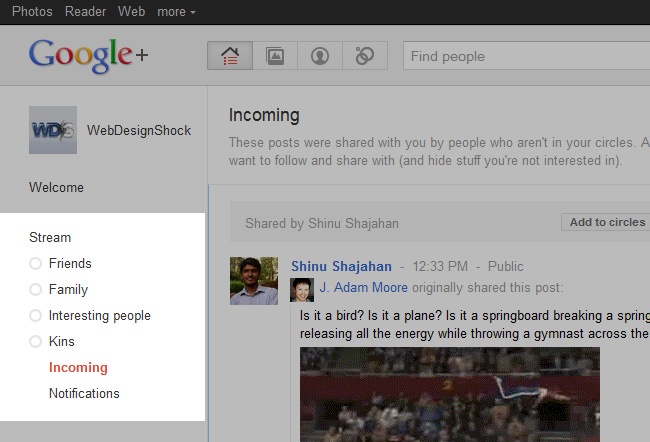650x442 pixels.
Task: Open Web in the top bar
Action: coord(131,11)
